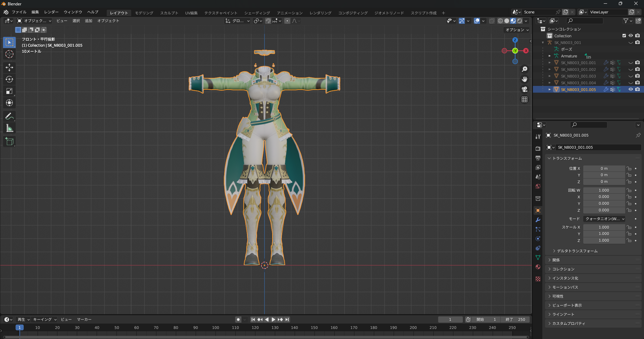
Task: Open the rotation mode Quaternion dropdown
Action: [604, 219]
